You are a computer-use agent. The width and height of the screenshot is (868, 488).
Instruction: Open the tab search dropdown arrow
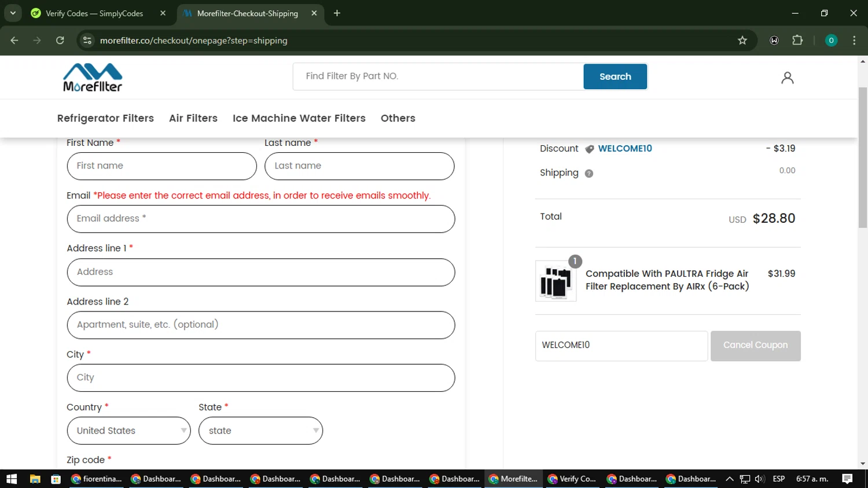click(13, 13)
